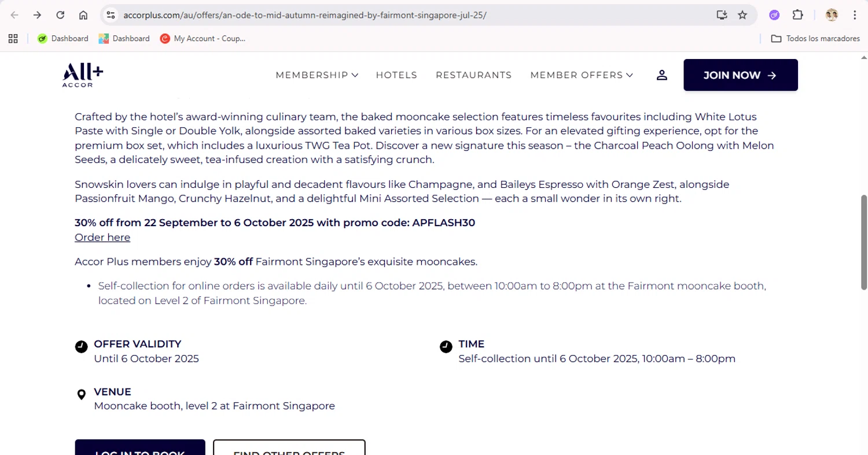This screenshot has height=455, width=868.
Task: Open the purple extension icon
Action: tap(774, 15)
